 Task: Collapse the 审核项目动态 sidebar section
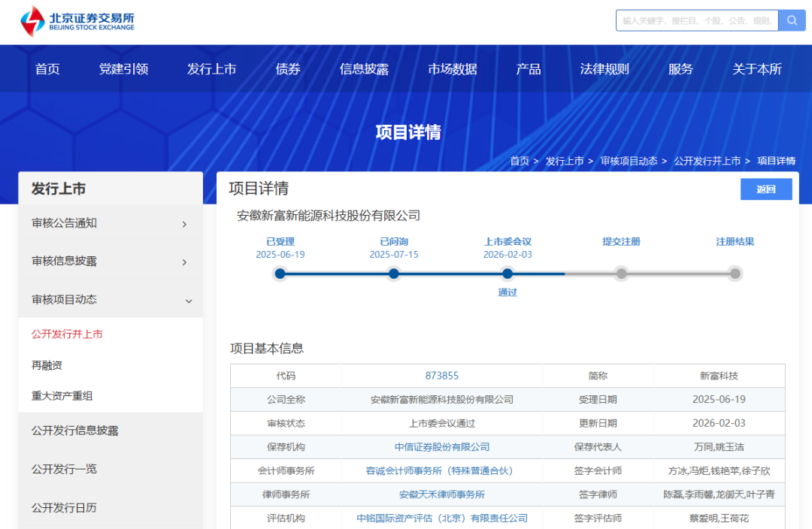188,300
